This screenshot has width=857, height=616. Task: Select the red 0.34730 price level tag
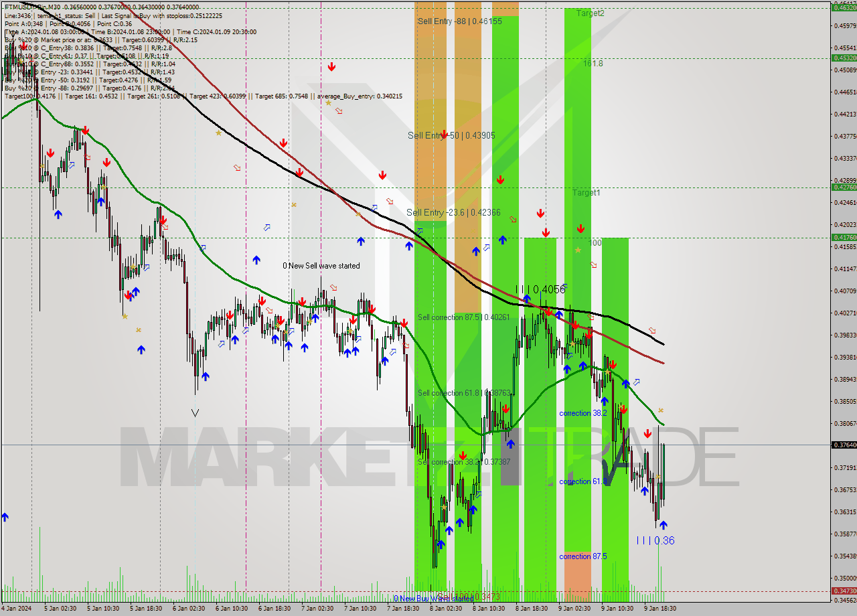[x=843, y=591]
